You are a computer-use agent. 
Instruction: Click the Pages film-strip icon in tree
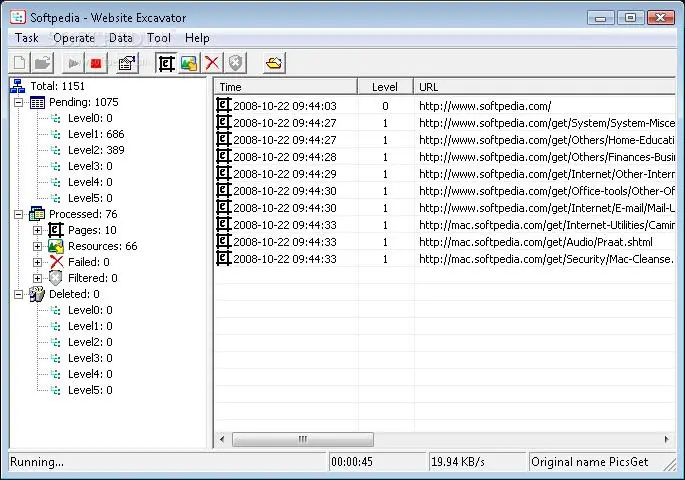click(x=56, y=230)
